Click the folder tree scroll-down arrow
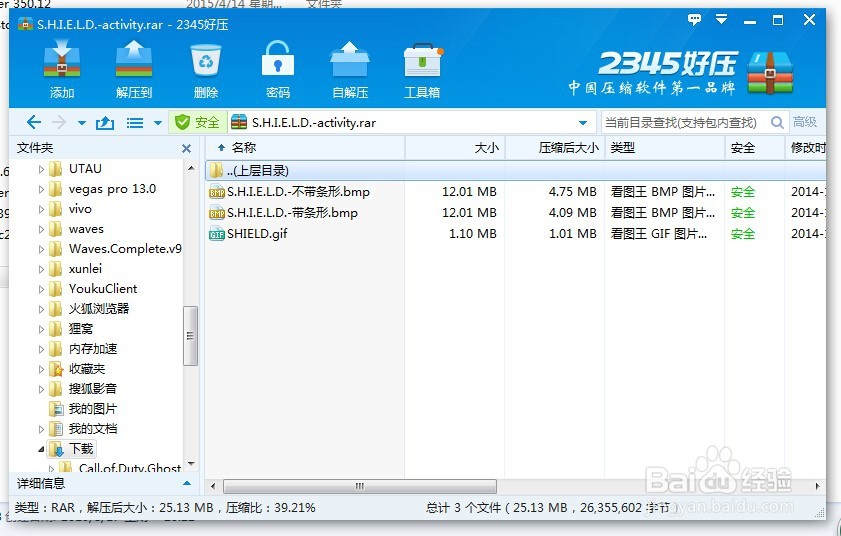The image size is (841, 536). tap(191, 464)
